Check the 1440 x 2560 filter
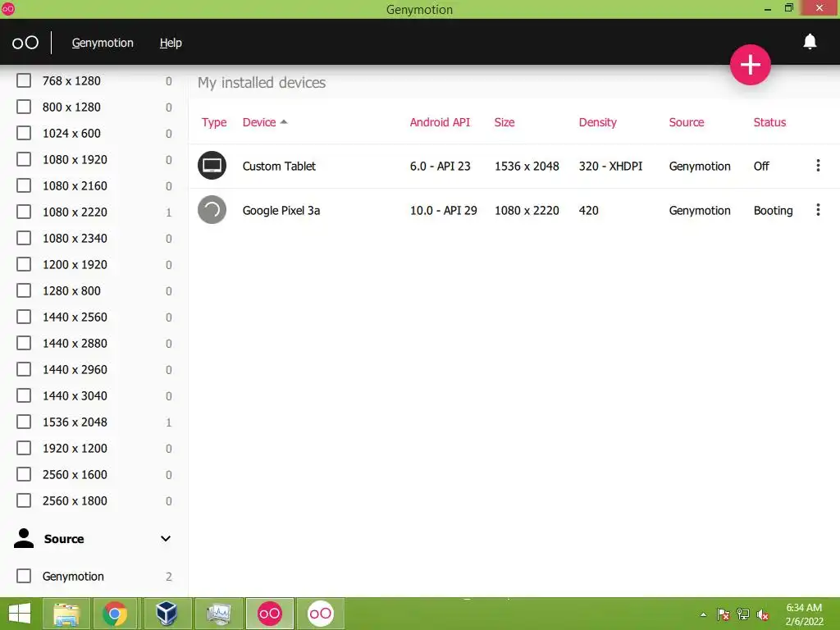840x630 pixels. pos(24,317)
